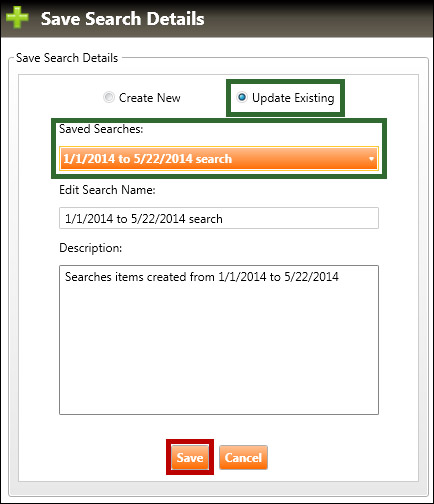Image resolution: width=434 pixels, height=504 pixels.
Task: Click the "Edit Search Name:" field label
Action: point(107,190)
